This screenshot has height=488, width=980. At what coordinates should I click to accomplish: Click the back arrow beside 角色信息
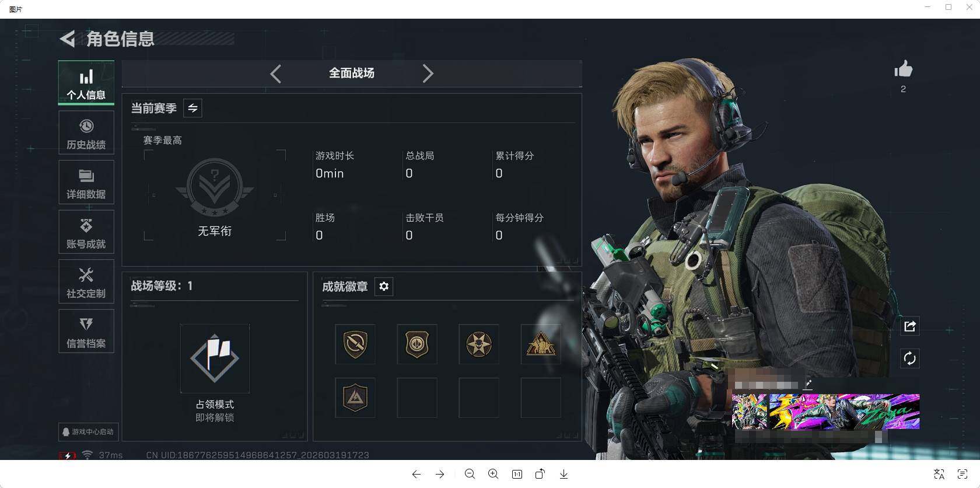coord(68,39)
